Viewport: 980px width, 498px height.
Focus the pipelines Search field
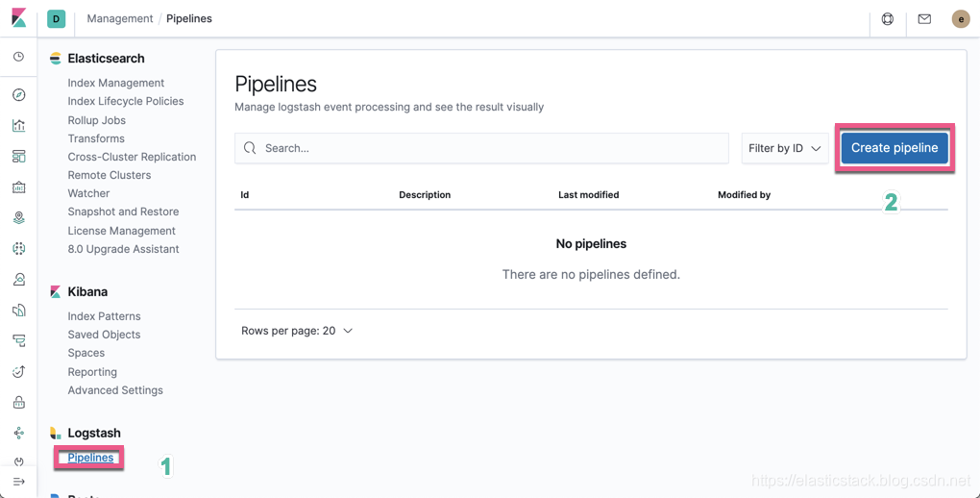click(482, 148)
